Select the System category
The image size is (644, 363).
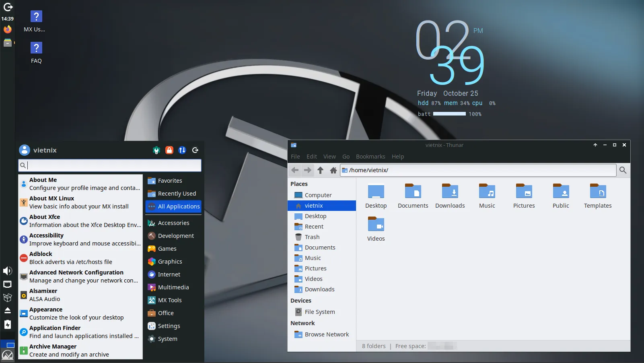point(173,339)
